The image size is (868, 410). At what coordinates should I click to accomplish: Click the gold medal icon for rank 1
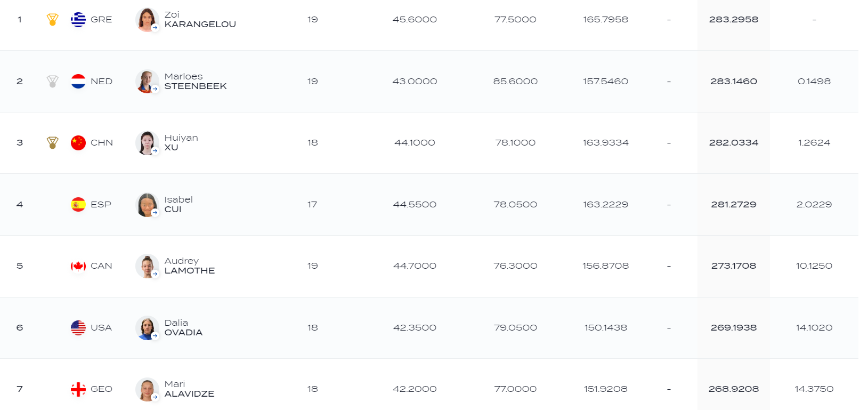click(52, 20)
